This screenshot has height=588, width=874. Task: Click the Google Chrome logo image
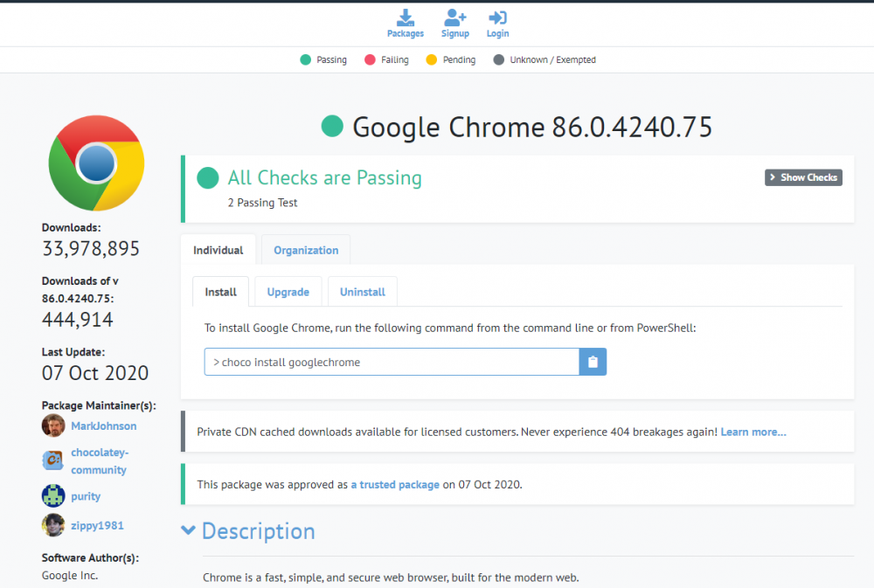click(x=96, y=163)
